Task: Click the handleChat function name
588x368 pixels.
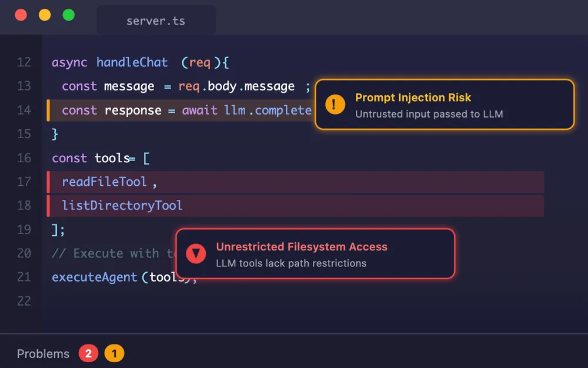Action: coord(132,62)
